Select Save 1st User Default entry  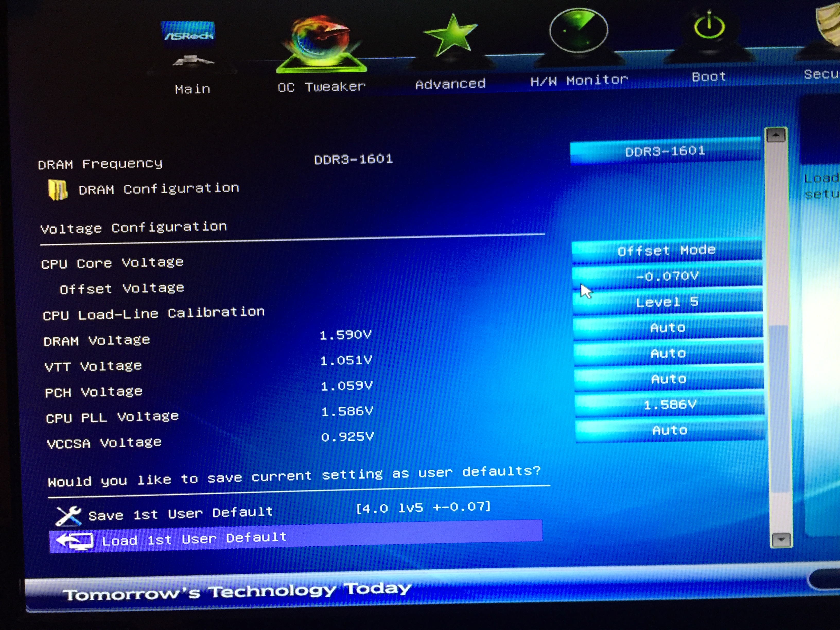(180, 514)
